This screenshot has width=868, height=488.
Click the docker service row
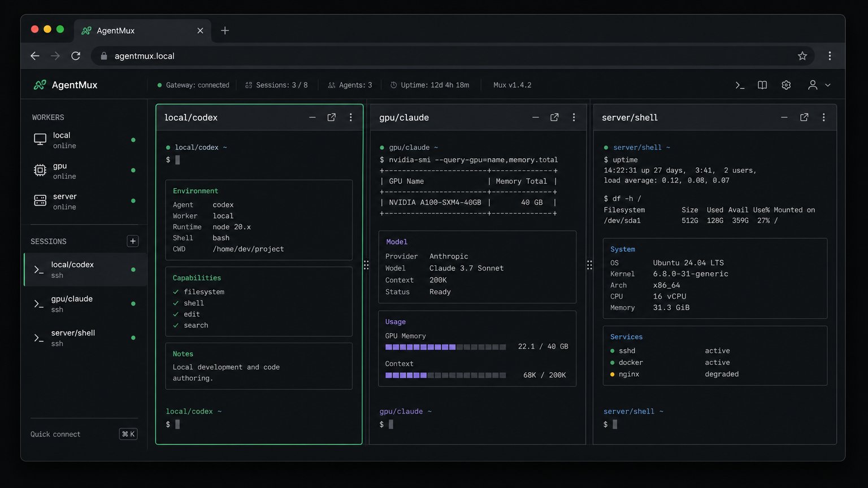pos(670,363)
